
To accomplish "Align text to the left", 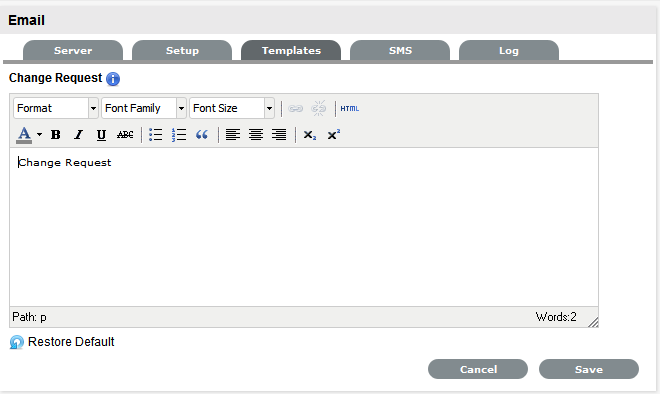I will 232,135.
